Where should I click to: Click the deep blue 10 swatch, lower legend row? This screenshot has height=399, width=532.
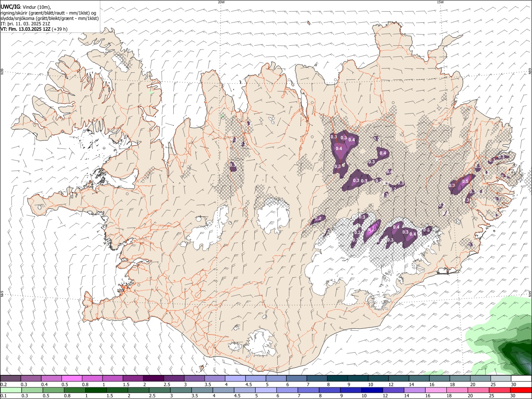(372, 390)
